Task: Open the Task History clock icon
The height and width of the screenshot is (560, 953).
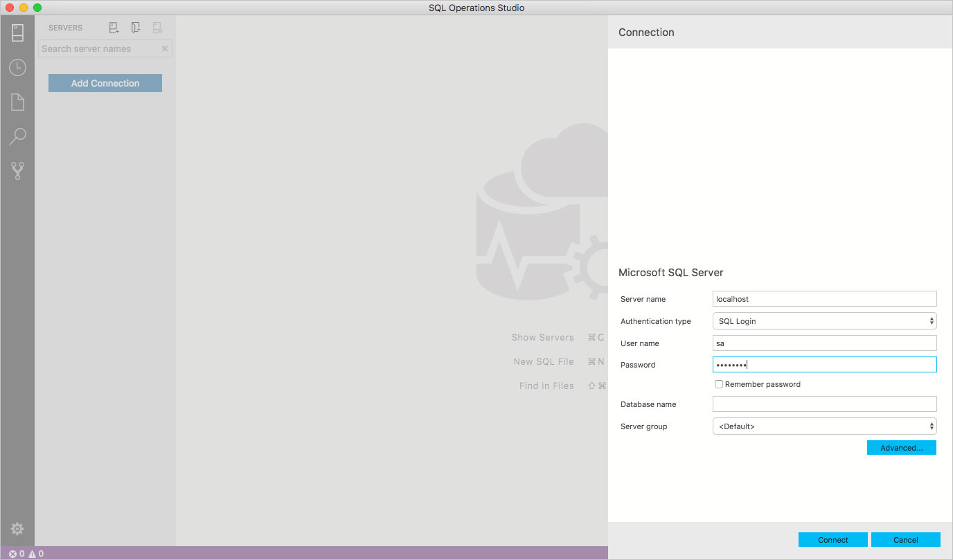Action: pyautogui.click(x=17, y=68)
